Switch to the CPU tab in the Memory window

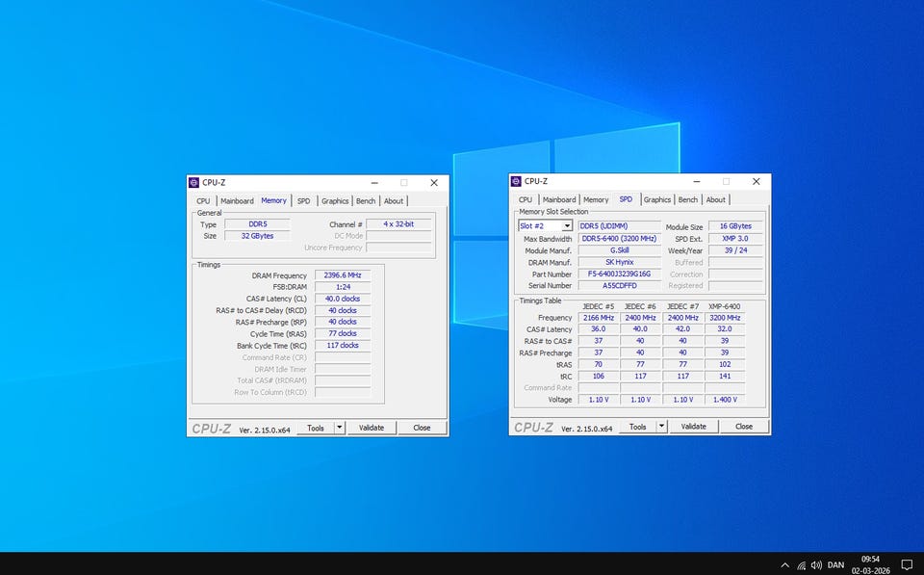click(x=203, y=201)
